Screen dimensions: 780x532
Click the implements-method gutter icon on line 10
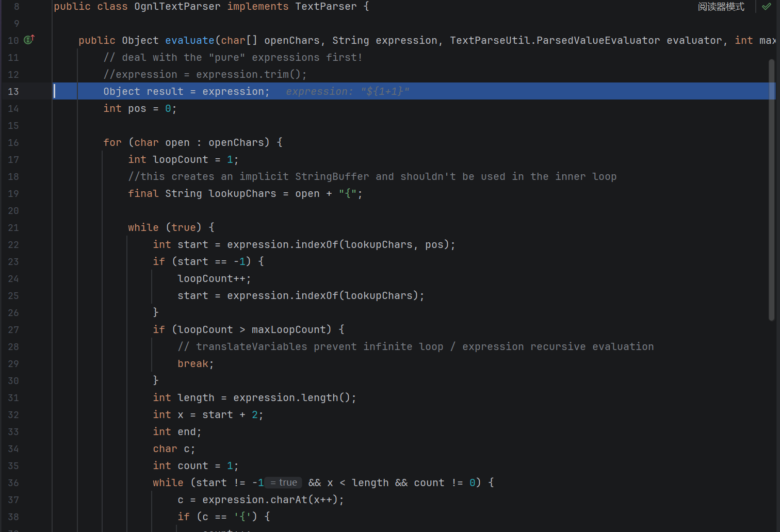(x=29, y=39)
